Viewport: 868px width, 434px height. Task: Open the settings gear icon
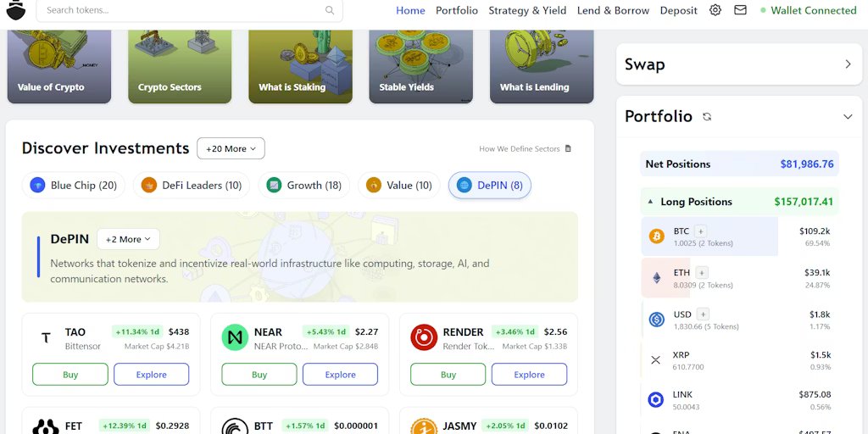(x=715, y=10)
